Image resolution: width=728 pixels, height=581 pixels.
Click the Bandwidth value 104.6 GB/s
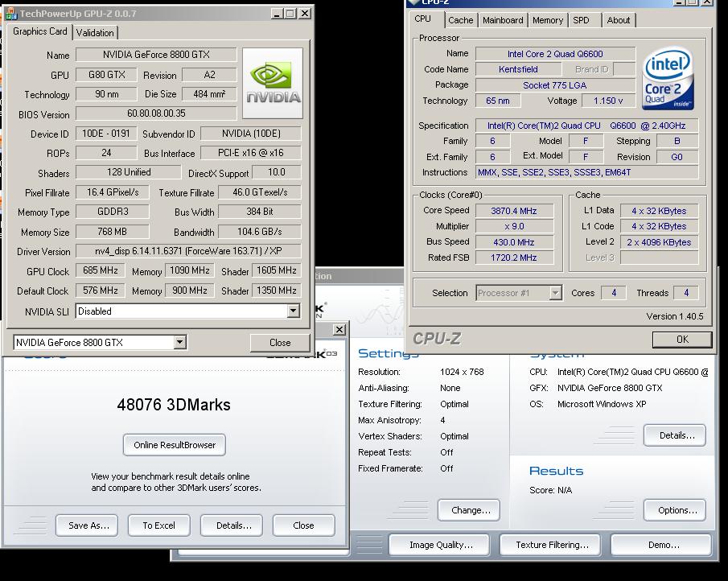(x=260, y=231)
